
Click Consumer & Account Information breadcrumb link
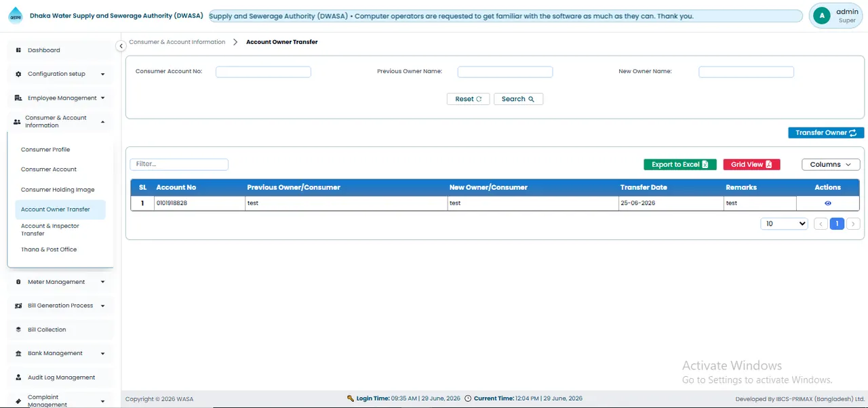(x=177, y=42)
